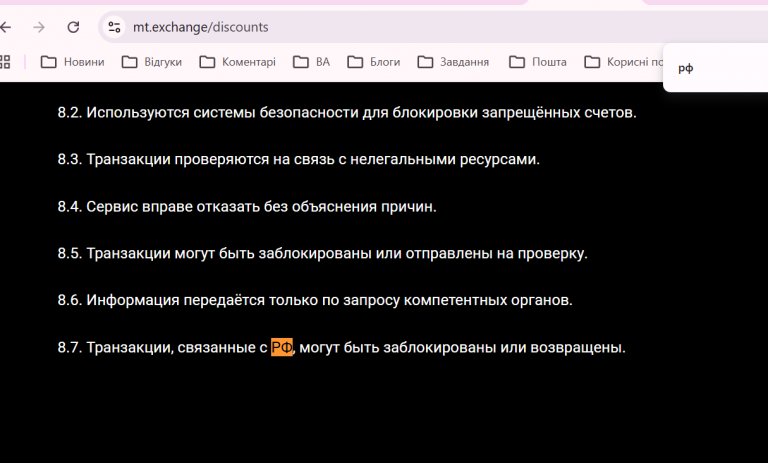Select clause 8.6 about компетентных органов

315,300
